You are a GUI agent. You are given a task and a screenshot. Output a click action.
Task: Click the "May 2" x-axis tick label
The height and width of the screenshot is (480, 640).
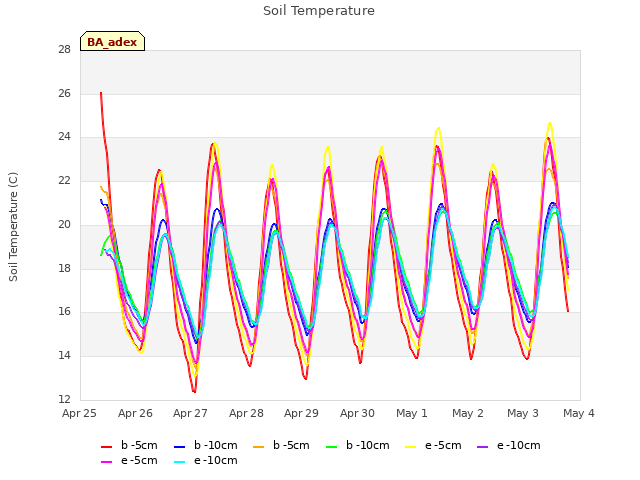click(468, 413)
